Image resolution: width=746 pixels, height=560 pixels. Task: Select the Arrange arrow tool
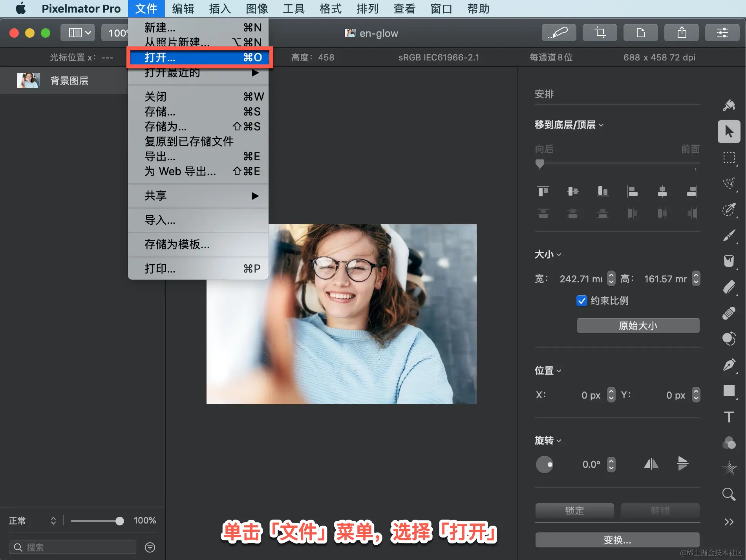pos(729,131)
